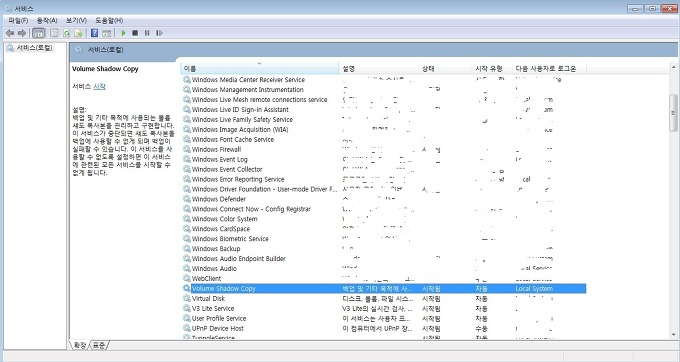Screen dimensions: 680x362
Task: Select the User Profile Service row
Action: [x=384, y=318]
